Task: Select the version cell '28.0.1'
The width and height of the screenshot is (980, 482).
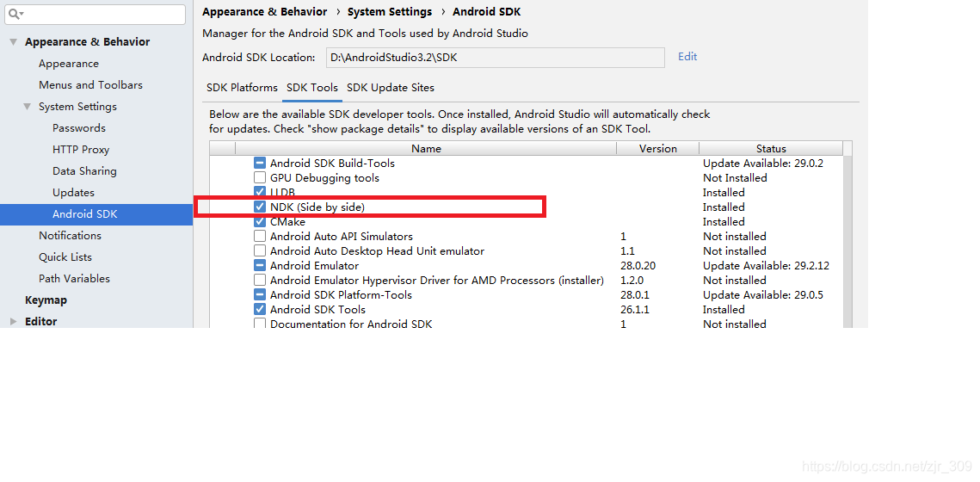Action: point(635,295)
